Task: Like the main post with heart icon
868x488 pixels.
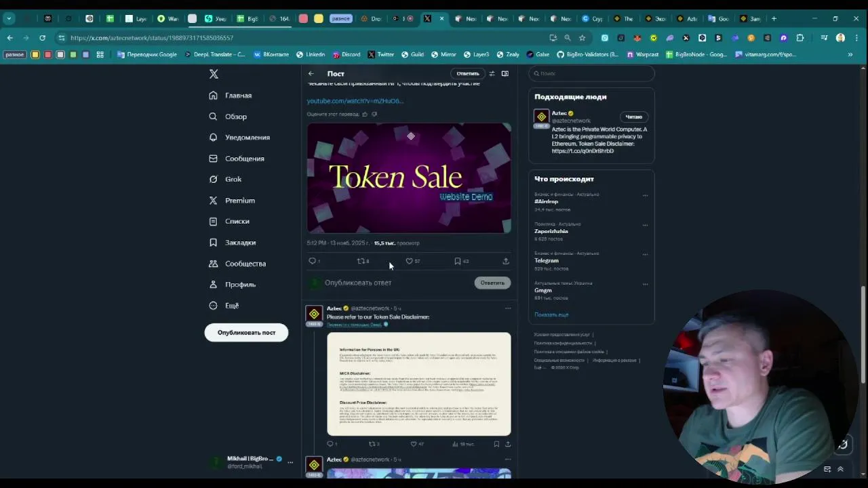Action: [x=409, y=261]
